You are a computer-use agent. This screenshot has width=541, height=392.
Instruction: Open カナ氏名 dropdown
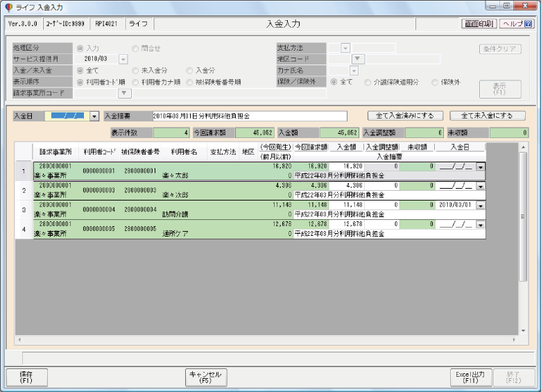[354, 71]
